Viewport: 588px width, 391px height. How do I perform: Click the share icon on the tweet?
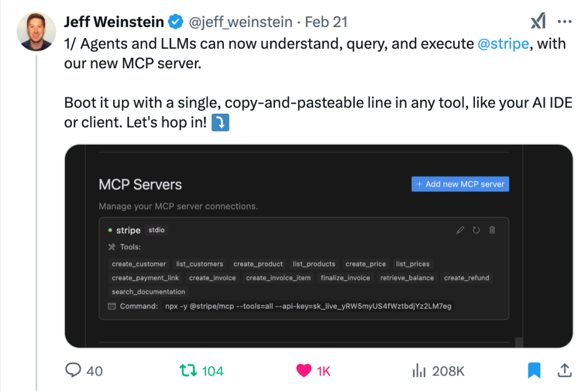click(566, 371)
